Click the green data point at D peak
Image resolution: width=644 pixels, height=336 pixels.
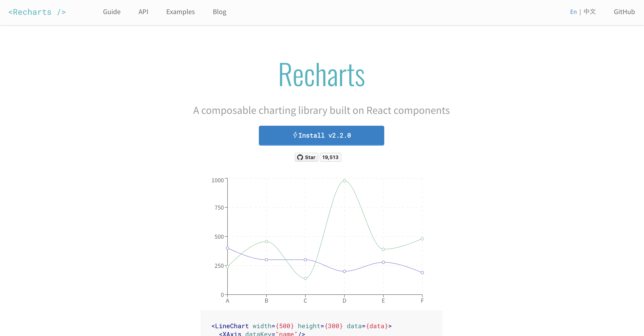coord(344,181)
